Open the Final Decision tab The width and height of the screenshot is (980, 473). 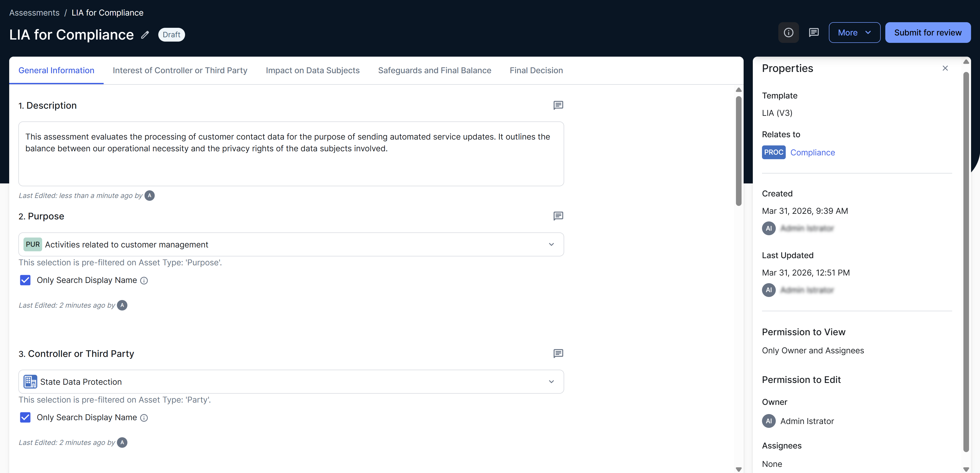[x=536, y=70]
